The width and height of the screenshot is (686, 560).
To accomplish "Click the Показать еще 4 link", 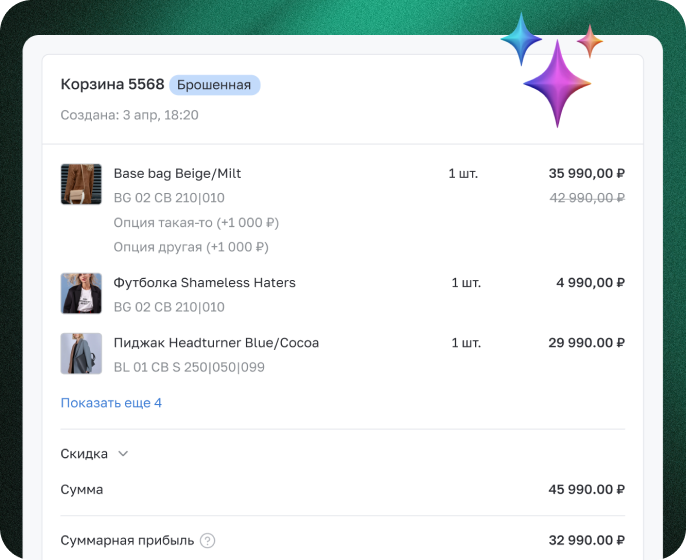I will 111,403.
